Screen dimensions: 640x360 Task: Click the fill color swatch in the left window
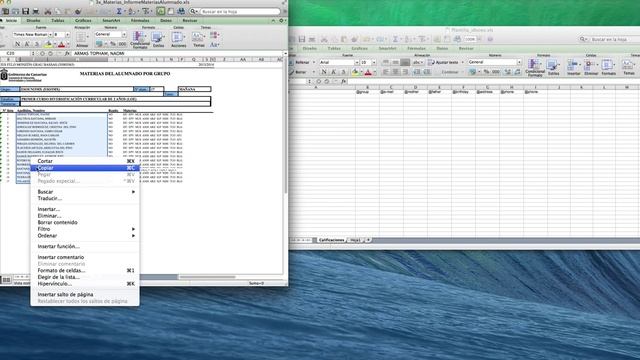(48, 44)
